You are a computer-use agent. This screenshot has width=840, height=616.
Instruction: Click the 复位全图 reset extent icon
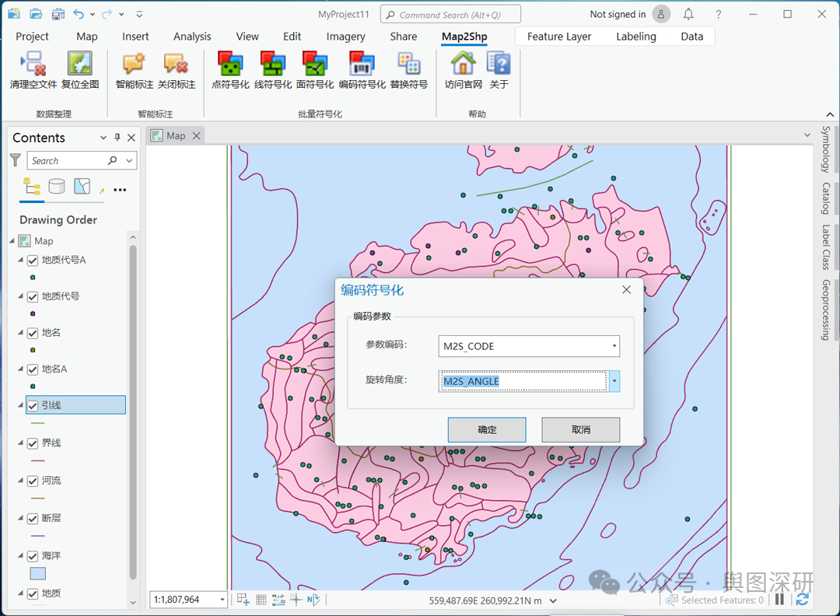pos(79,64)
